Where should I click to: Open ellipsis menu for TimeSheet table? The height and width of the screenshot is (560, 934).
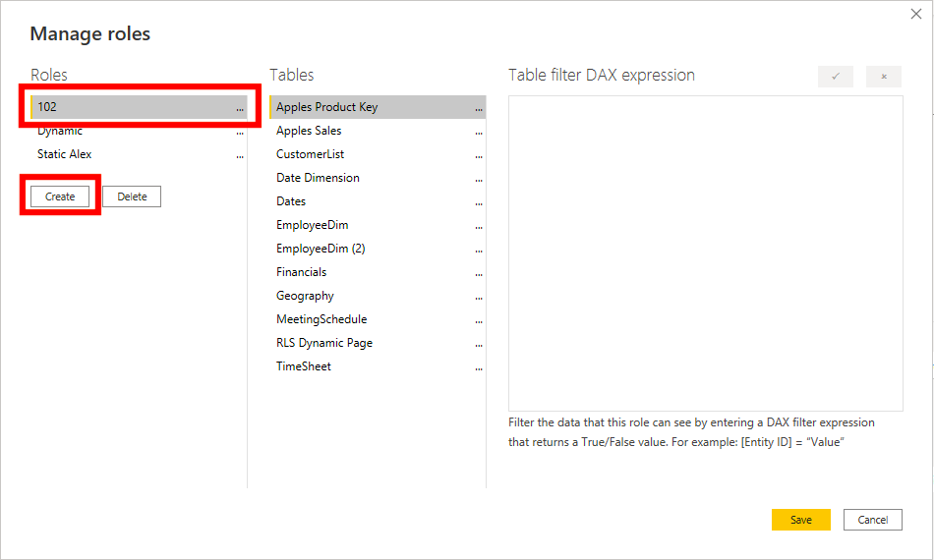pyautogui.click(x=479, y=367)
